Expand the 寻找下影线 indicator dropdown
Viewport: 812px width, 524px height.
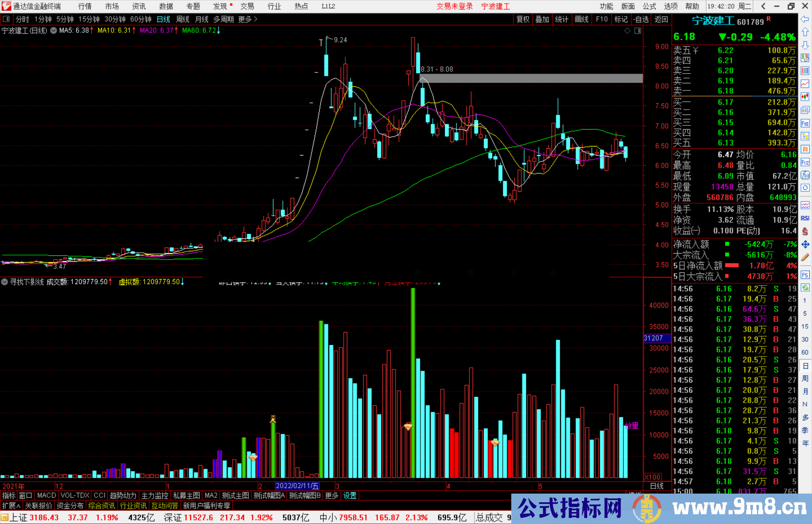5,282
